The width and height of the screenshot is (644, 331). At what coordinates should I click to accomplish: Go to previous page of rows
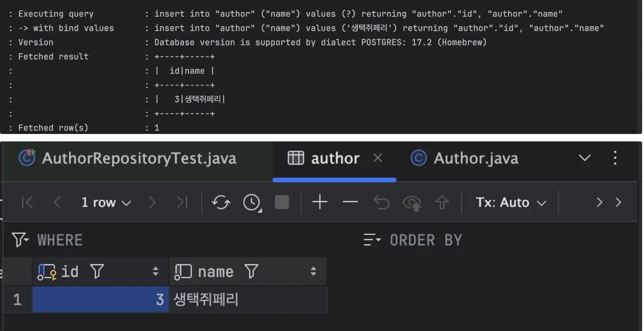[x=57, y=203]
